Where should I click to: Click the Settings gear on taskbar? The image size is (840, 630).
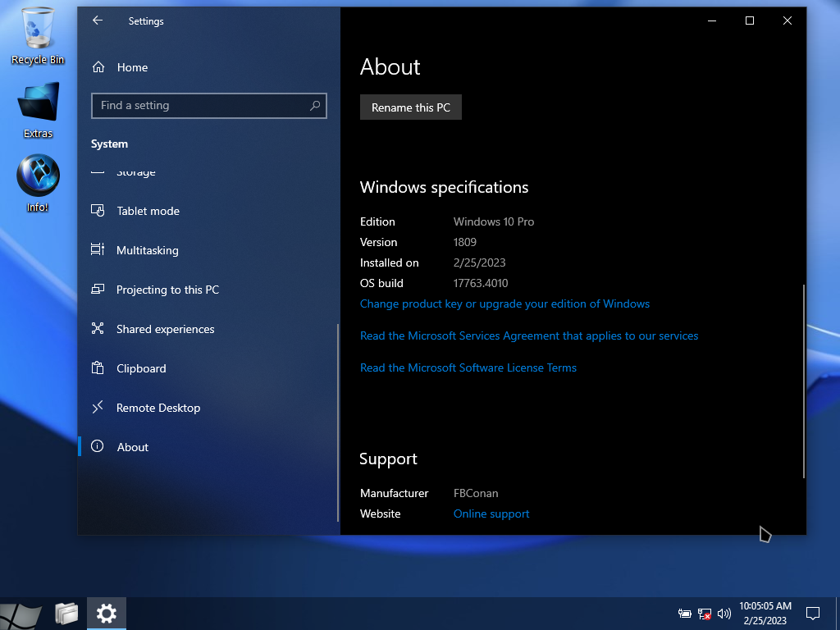106,614
